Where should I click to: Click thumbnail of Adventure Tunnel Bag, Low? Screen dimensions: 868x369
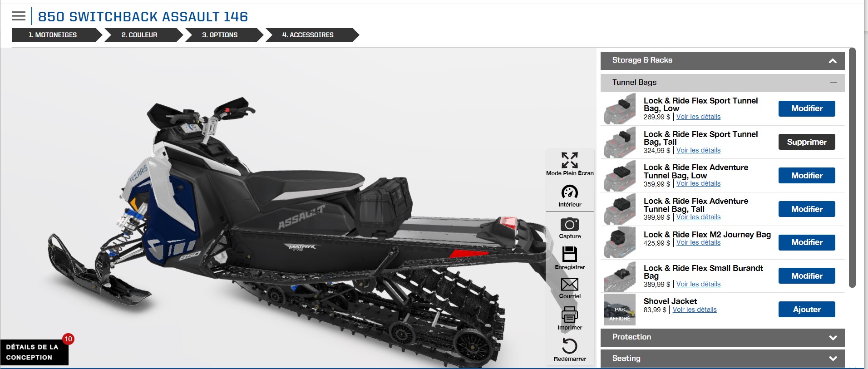pyautogui.click(x=620, y=176)
